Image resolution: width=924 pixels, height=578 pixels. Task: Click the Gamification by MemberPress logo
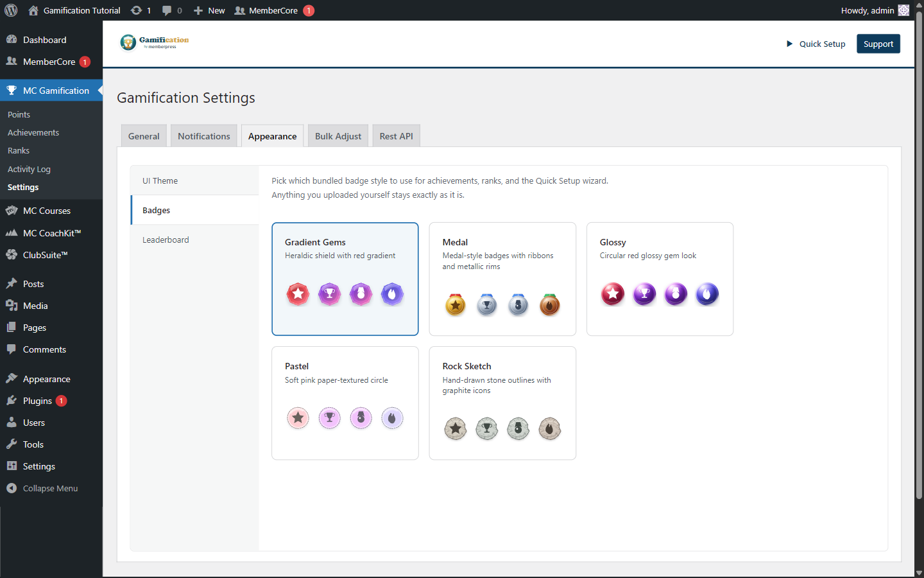tap(155, 42)
